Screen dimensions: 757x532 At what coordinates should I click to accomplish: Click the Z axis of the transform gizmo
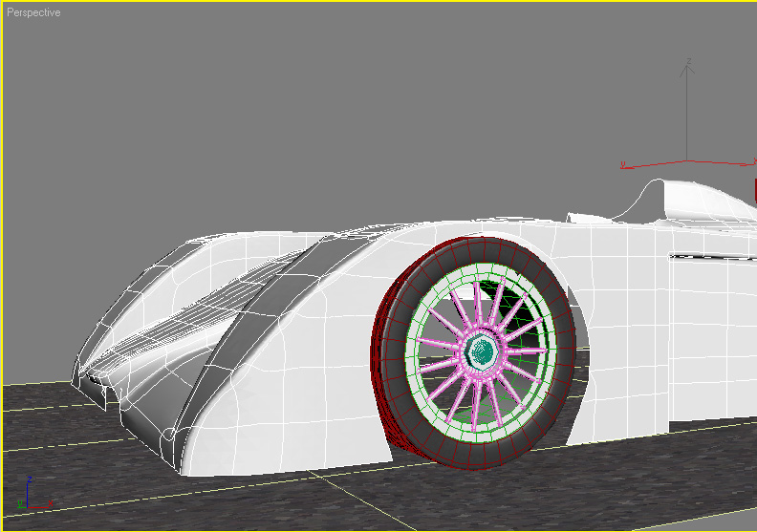click(687, 111)
